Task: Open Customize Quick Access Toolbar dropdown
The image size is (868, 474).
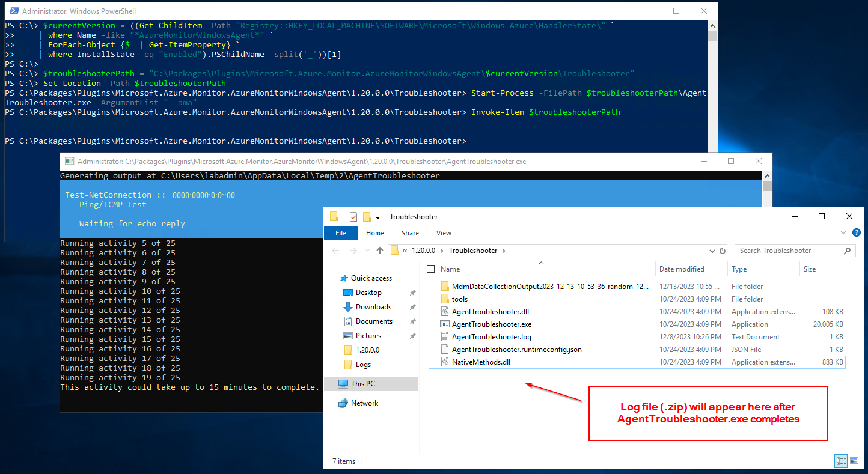Action: 377,217
